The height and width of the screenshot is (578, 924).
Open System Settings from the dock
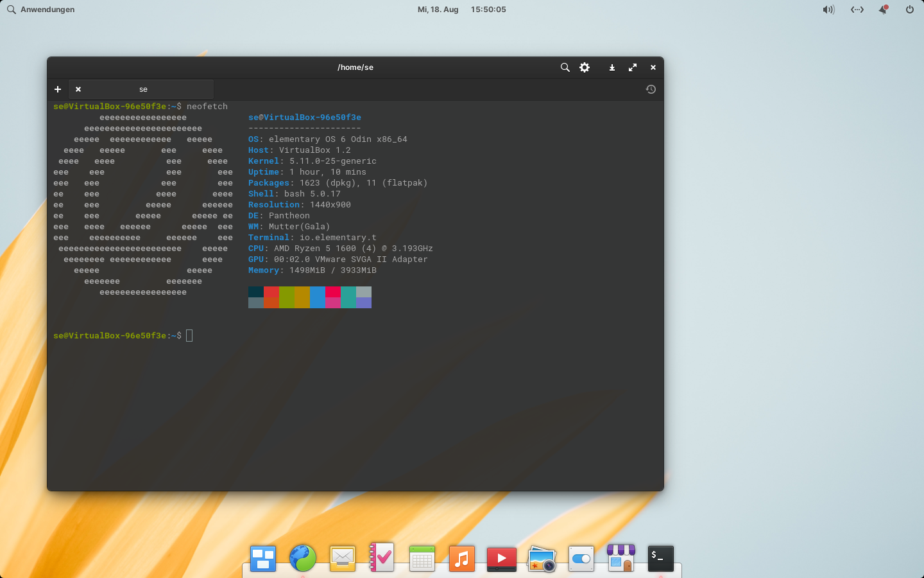(581, 559)
